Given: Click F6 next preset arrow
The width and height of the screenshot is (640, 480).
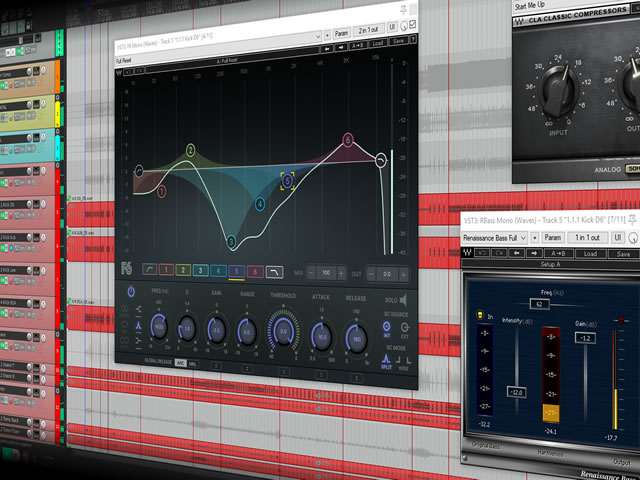Looking at the screenshot, I should (x=341, y=48).
